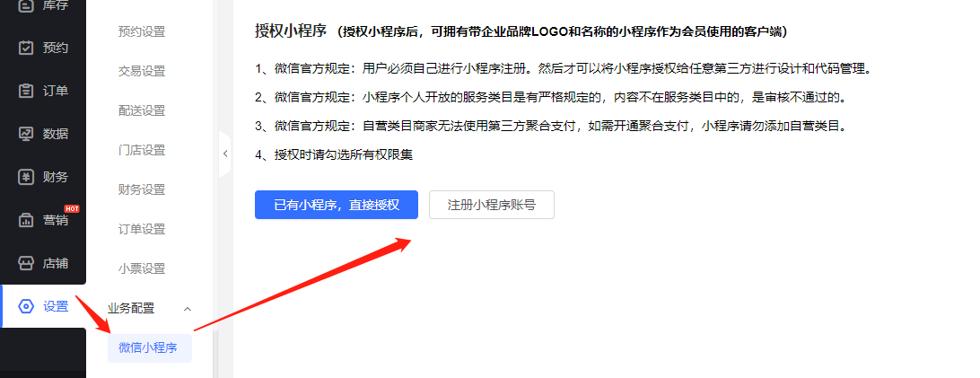Viewport: 980px width, 378px height.
Task: Open 预约设置 in the settings submenu
Action: pos(142,31)
